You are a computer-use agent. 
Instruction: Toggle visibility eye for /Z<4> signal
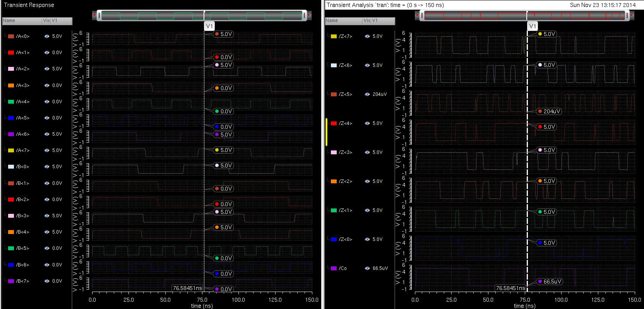[367, 123]
